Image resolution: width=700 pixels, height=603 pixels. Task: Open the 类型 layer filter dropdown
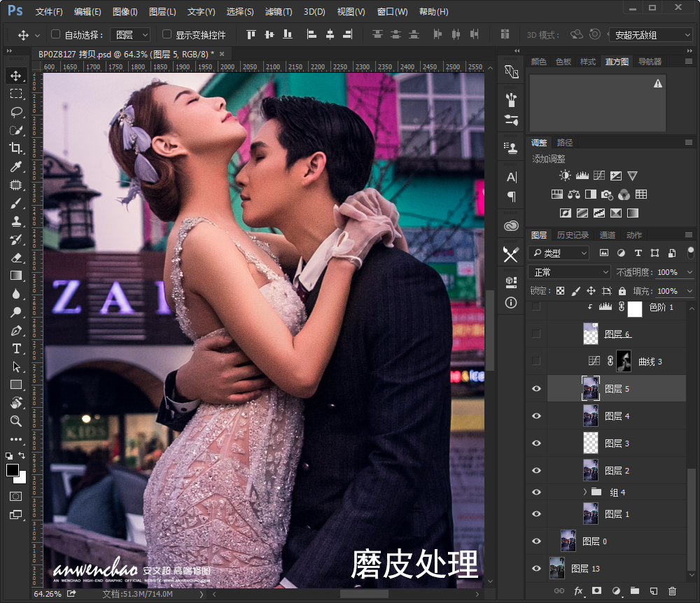coord(559,253)
